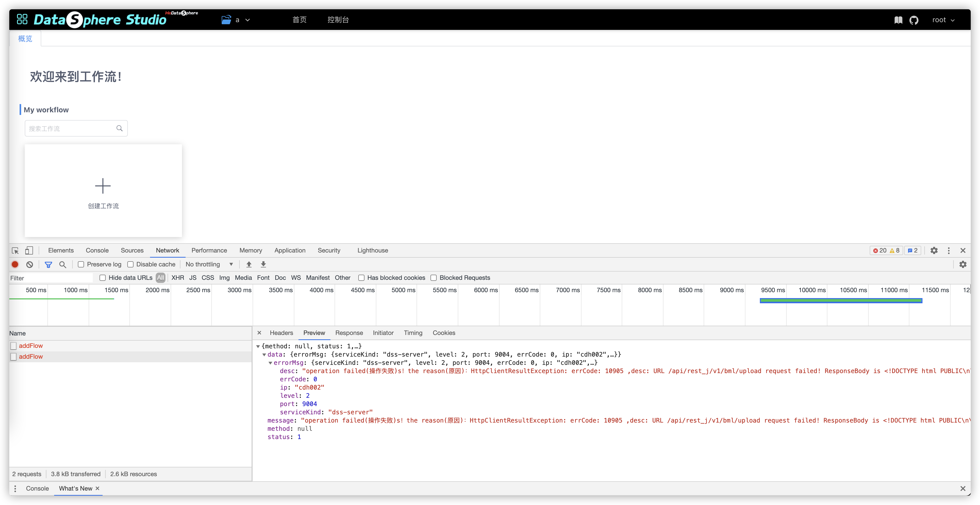Export HAR file with download icon
980x505 pixels.
[263, 264]
